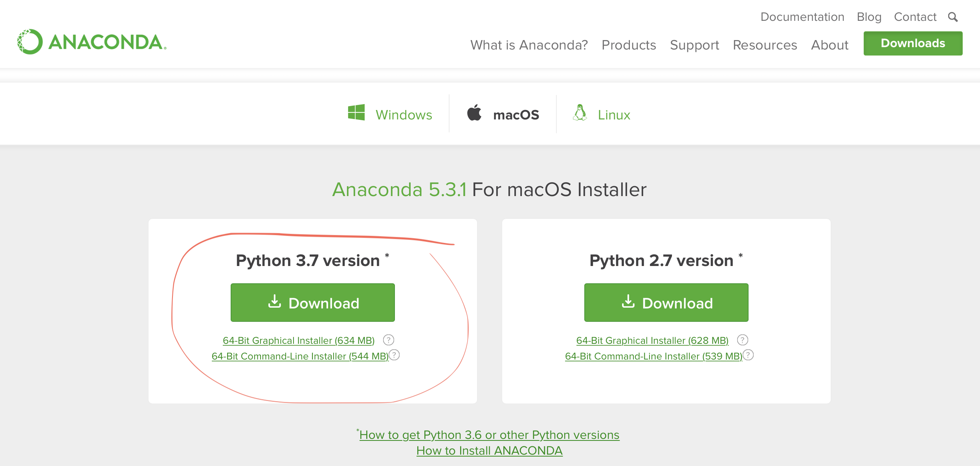Open How to Install ANACONDA link
The image size is (980, 466).
click(x=490, y=451)
